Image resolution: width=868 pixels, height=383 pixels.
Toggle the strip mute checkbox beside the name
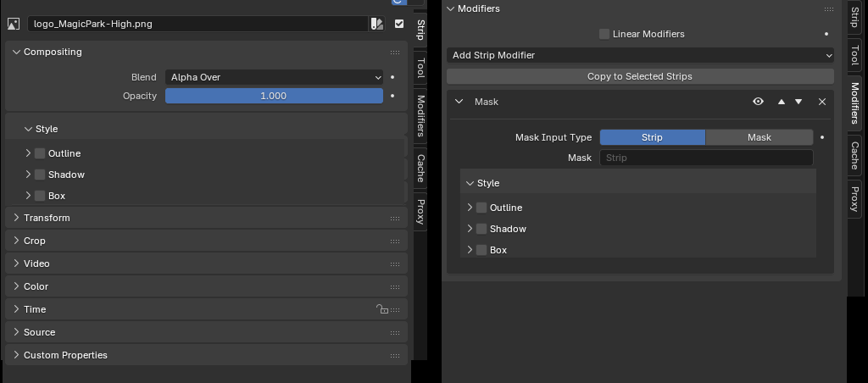click(x=399, y=24)
